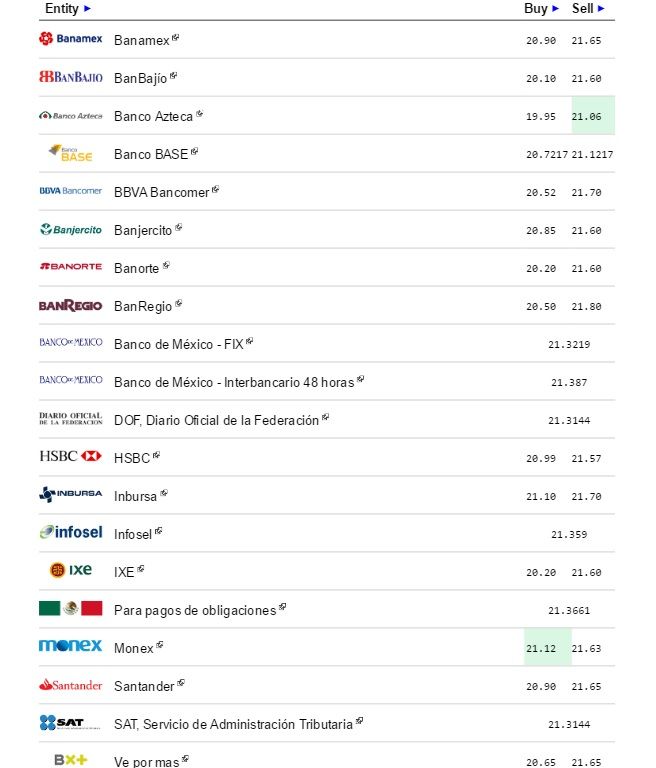Click the Banjercito logo icon
This screenshot has height=768, width=656.
click(70, 229)
